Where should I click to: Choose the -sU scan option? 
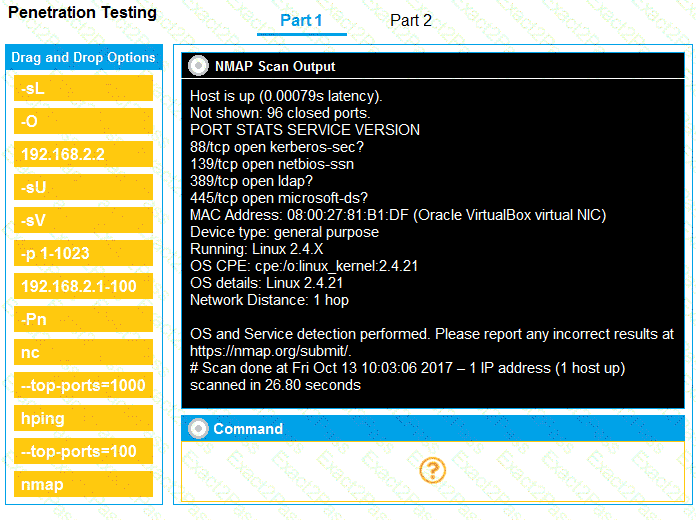pyautogui.click(x=84, y=188)
